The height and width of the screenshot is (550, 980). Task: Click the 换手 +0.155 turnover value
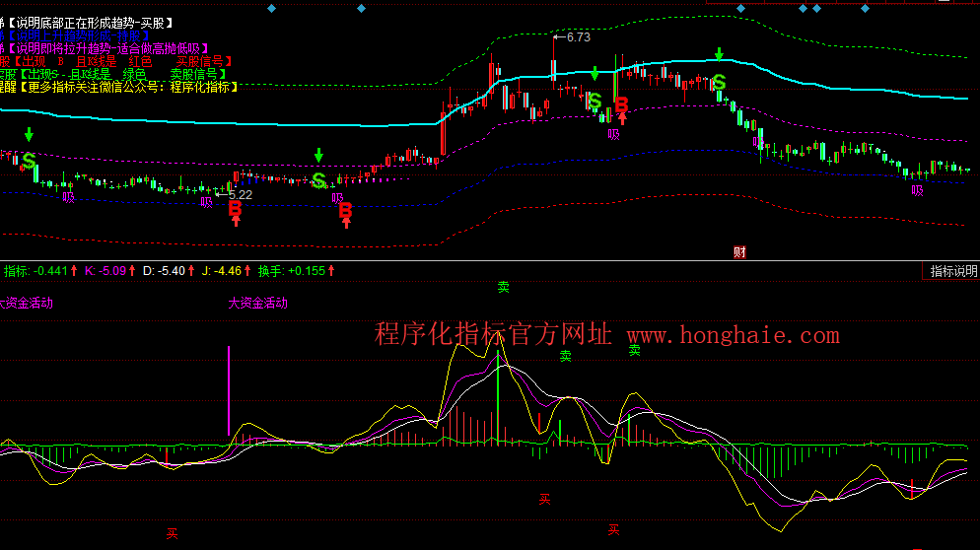click(294, 271)
